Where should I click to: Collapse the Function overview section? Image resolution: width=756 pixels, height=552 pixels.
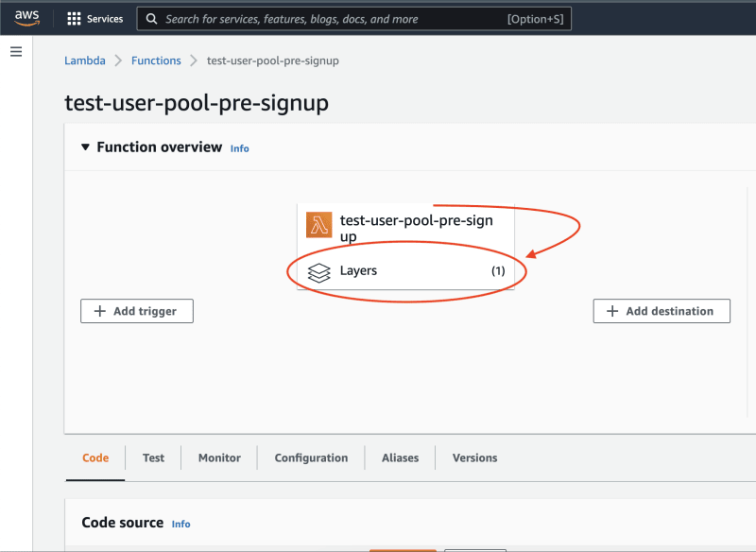pyautogui.click(x=85, y=147)
